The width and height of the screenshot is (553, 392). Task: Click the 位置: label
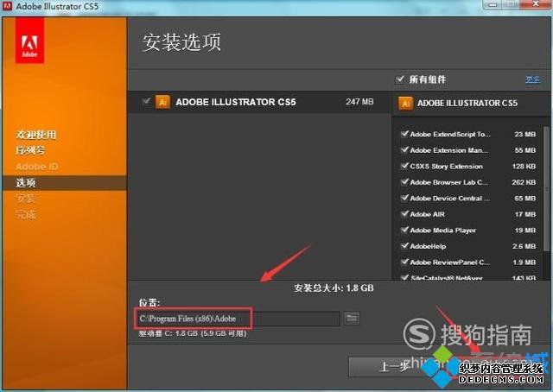pyautogui.click(x=149, y=302)
